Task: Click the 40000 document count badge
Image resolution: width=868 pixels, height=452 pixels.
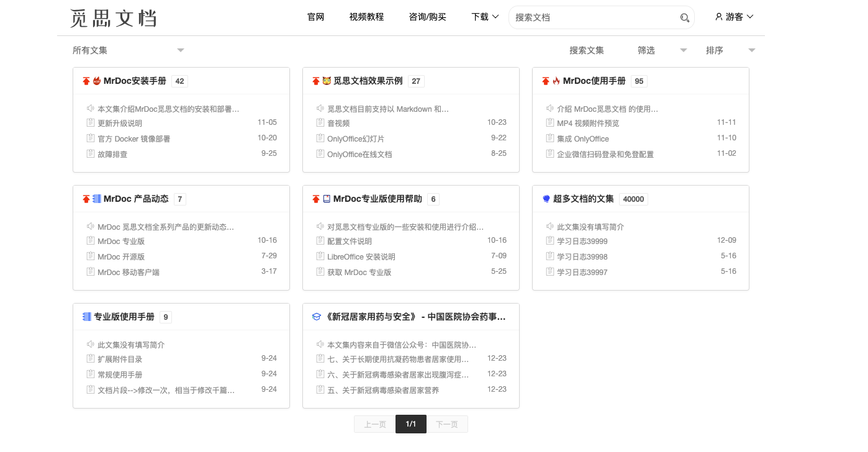Action: pyautogui.click(x=634, y=199)
